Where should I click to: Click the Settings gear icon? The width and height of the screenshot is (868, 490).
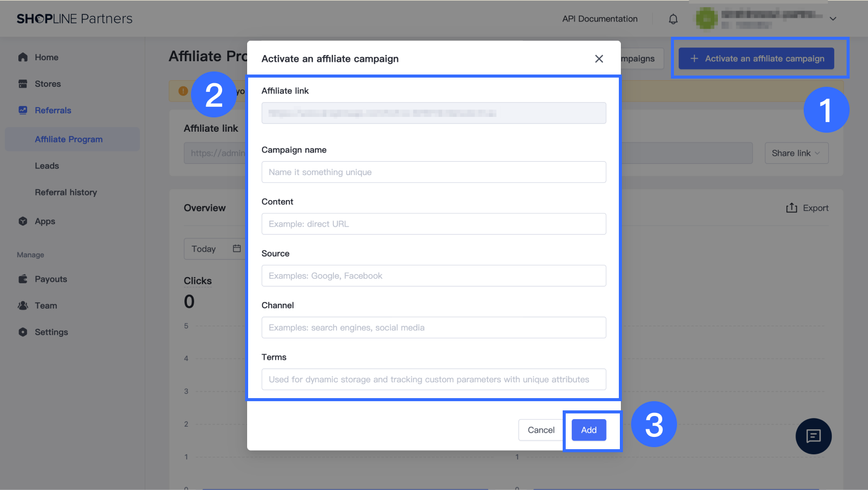[x=23, y=332]
